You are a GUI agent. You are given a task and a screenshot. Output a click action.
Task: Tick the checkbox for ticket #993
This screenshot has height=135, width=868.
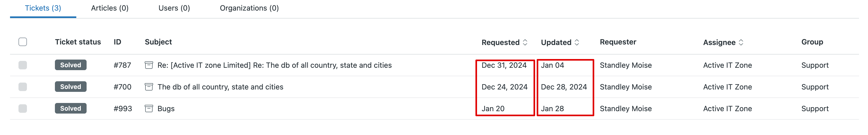click(x=23, y=108)
